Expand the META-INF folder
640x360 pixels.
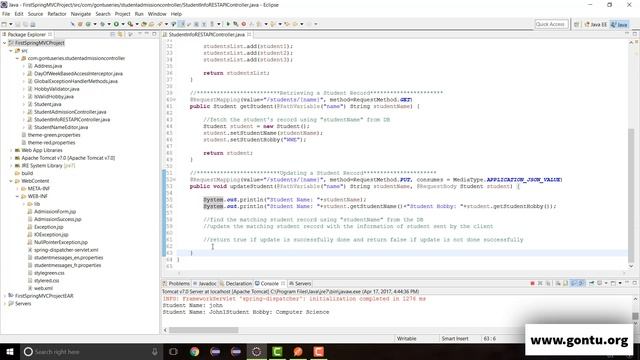click(18, 189)
